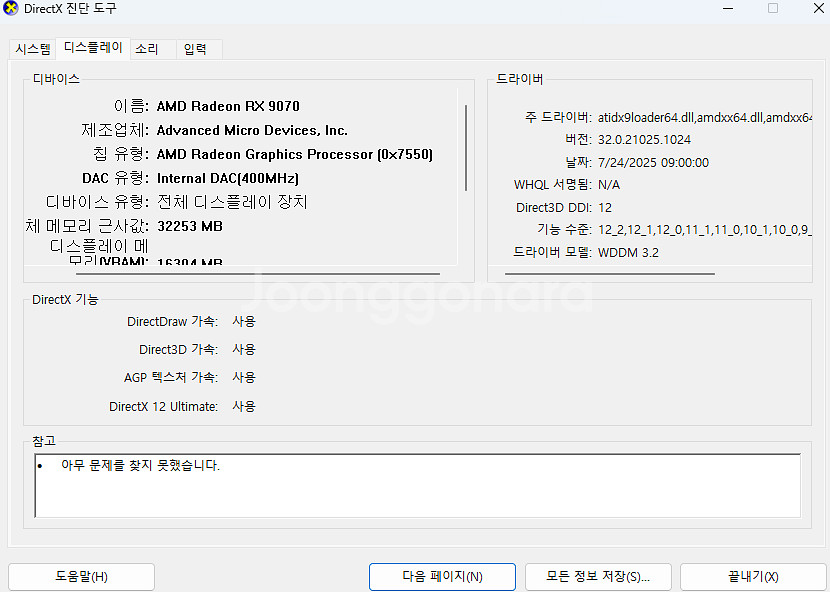Click the device panel vertical scrollbar

pos(466,148)
